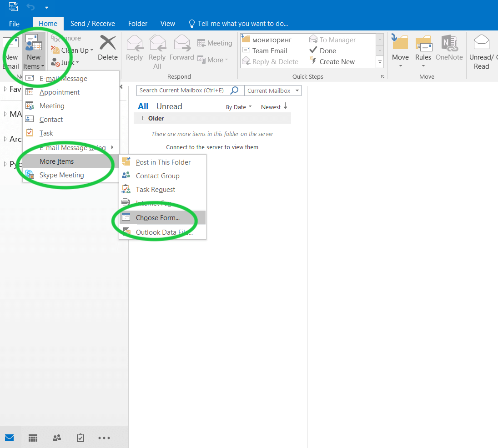This screenshot has width=498, height=448.
Task: Choose Meeting from New Items menu
Action: 71,106
